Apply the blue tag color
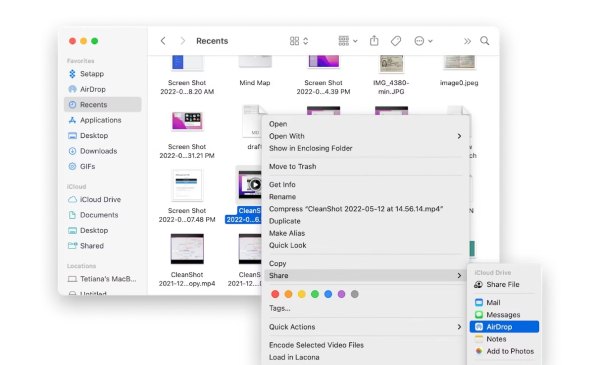The height and width of the screenshot is (365, 600). pyautogui.click(x=328, y=294)
